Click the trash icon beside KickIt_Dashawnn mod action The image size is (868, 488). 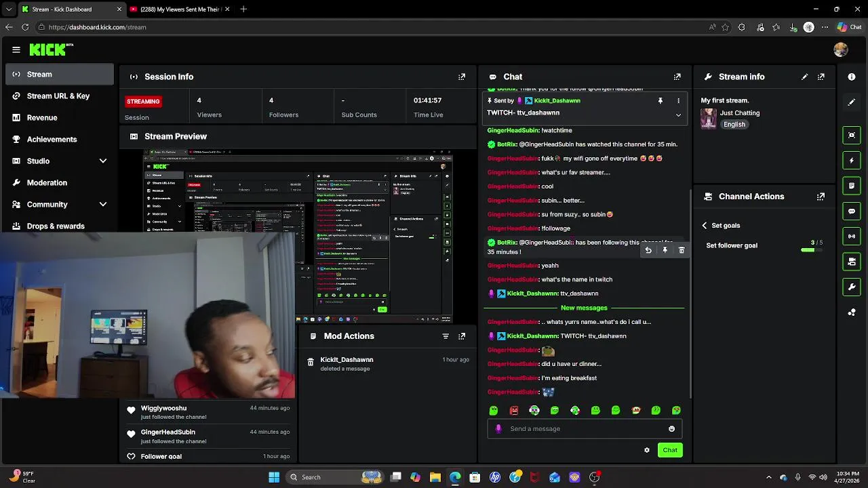click(x=311, y=363)
